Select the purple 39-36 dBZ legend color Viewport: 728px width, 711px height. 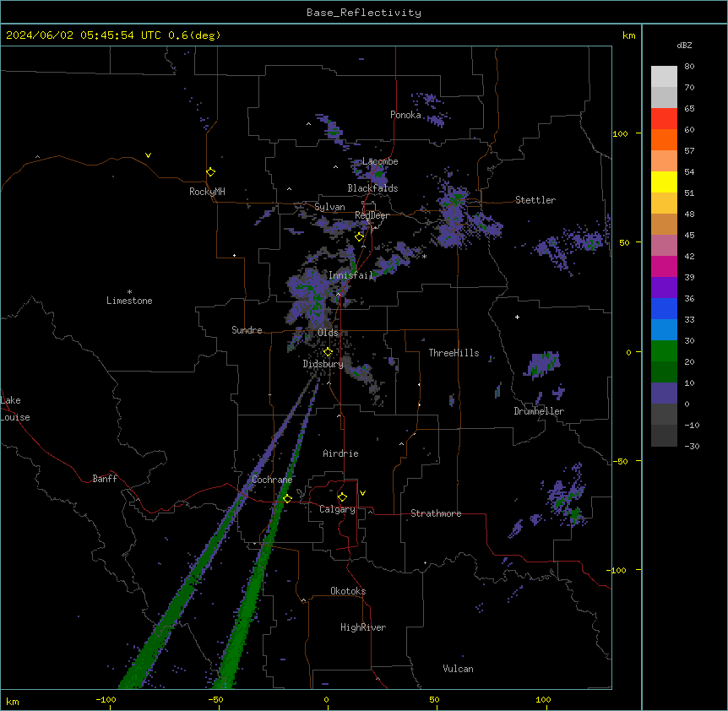[x=664, y=288]
